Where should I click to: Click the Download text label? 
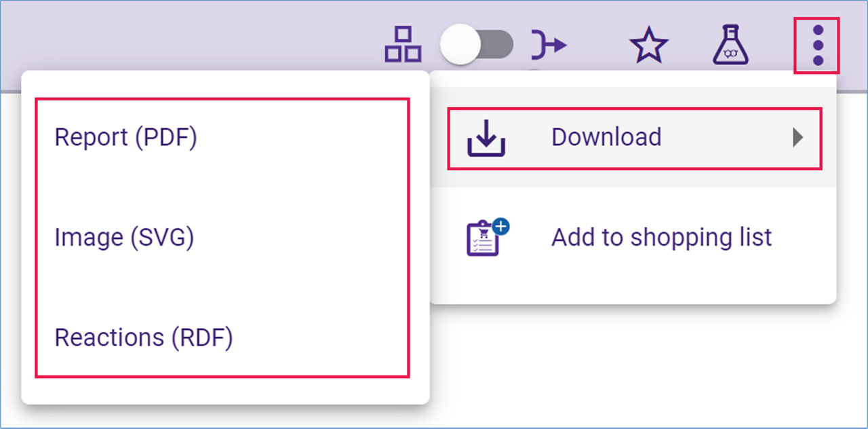coord(606,137)
